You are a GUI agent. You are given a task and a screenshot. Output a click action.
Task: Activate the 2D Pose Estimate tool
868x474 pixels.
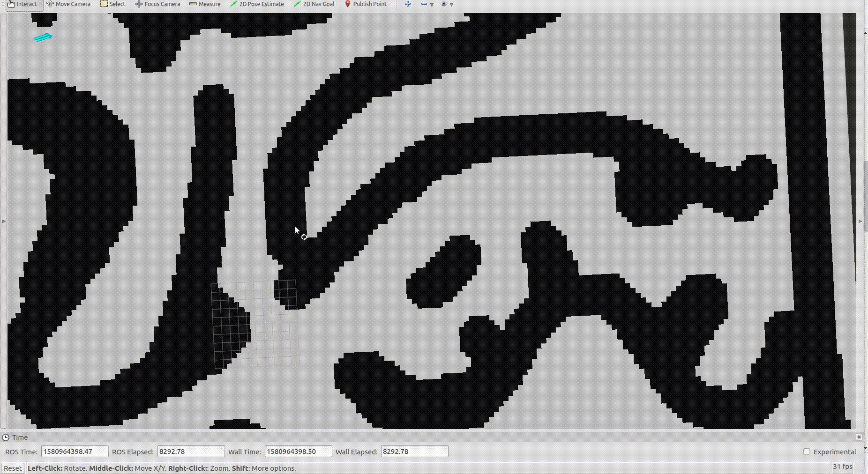(x=257, y=4)
